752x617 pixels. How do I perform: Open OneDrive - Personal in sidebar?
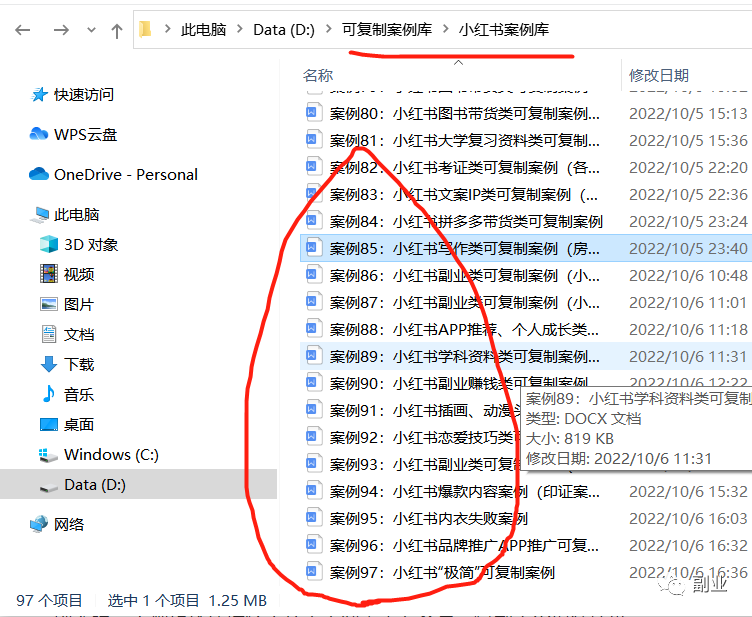[125, 174]
